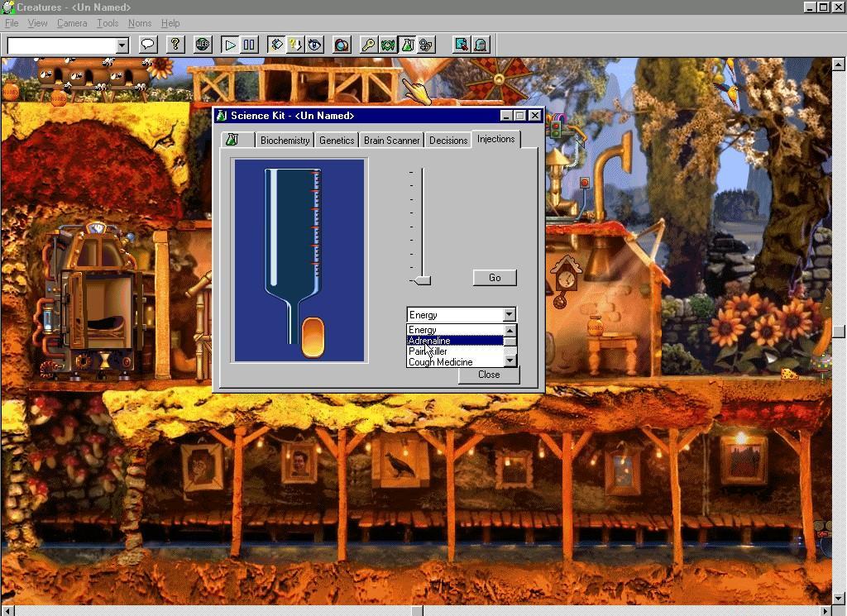This screenshot has height=616, width=847.
Task: Expand the creature selector dropdown in toolbar
Action: tap(122, 45)
